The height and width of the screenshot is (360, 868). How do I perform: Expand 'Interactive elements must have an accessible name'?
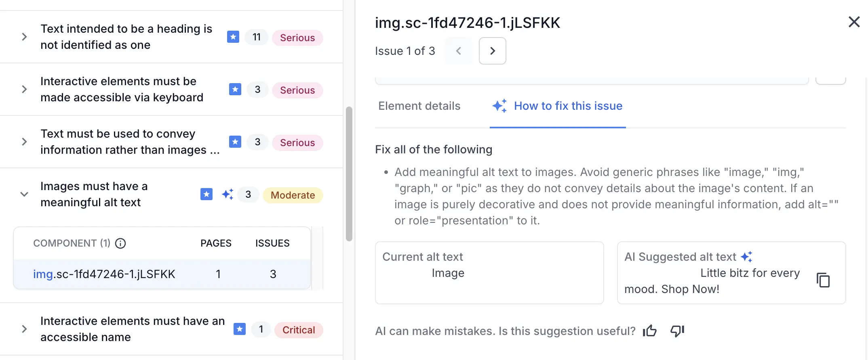pyautogui.click(x=24, y=329)
